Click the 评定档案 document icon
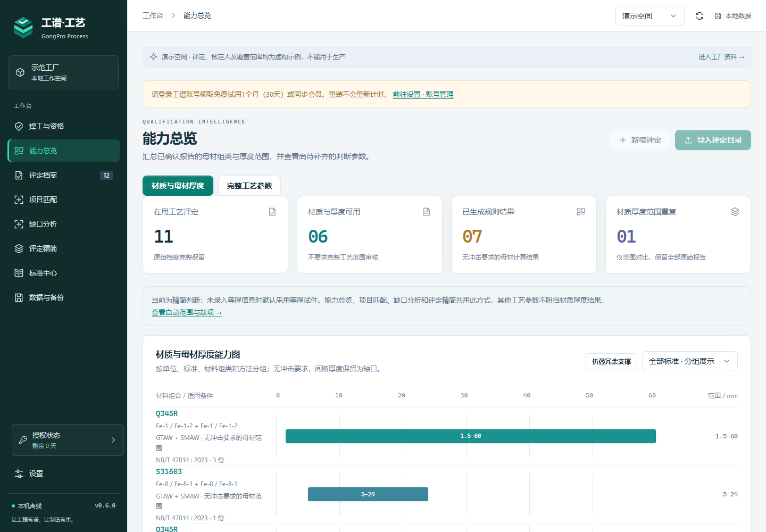 coord(19,175)
